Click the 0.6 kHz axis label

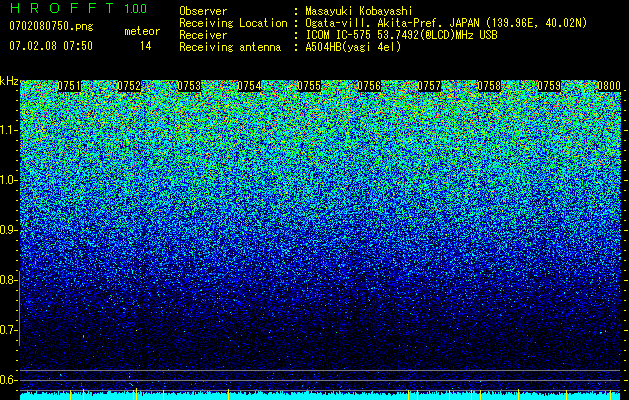point(8,380)
